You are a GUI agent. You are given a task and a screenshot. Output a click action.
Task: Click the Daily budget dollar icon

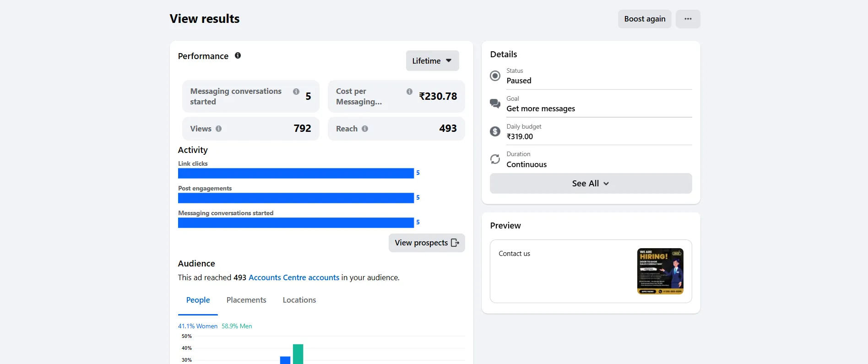pyautogui.click(x=495, y=131)
